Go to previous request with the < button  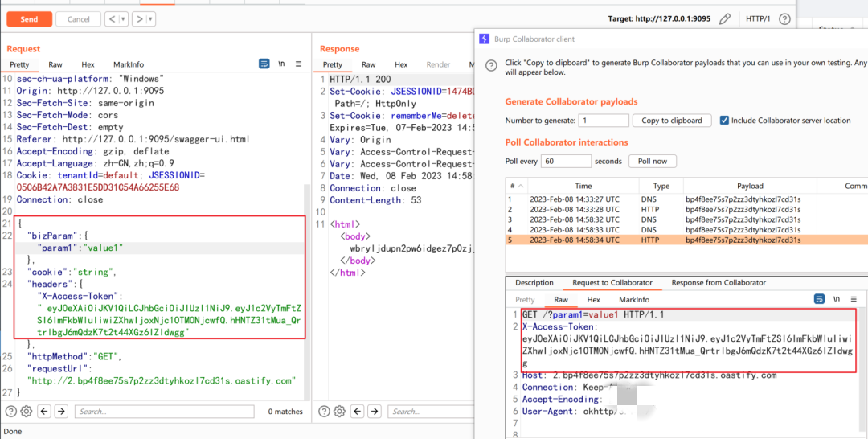112,18
